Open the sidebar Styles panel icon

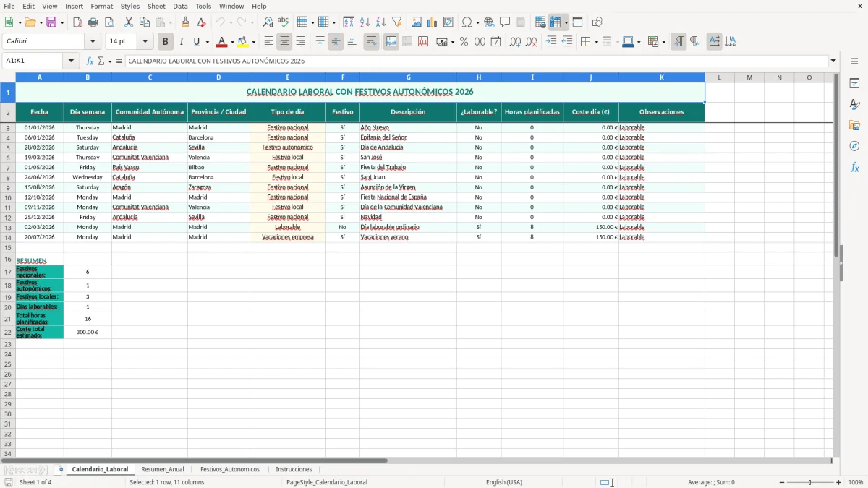click(x=854, y=104)
